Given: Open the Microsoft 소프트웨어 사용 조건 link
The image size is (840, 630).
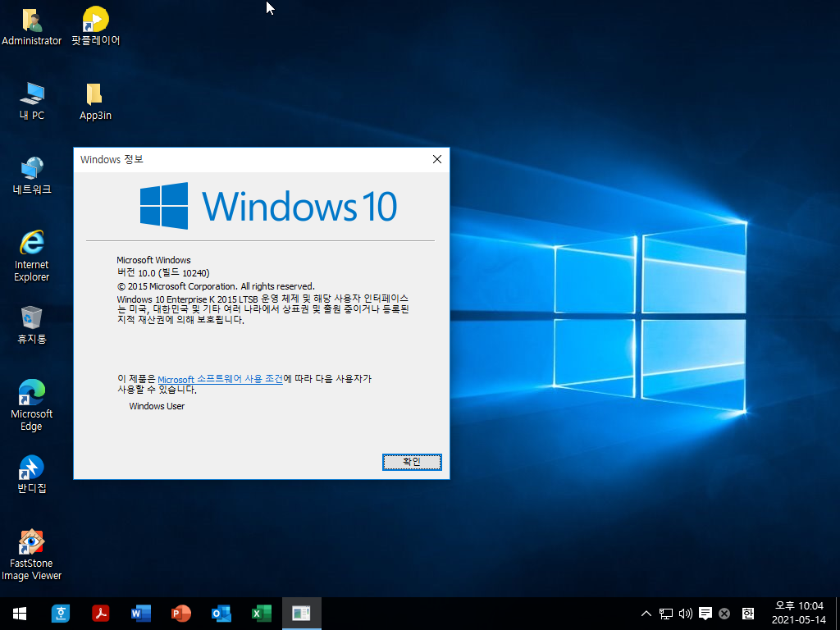Looking at the screenshot, I should [x=220, y=379].
